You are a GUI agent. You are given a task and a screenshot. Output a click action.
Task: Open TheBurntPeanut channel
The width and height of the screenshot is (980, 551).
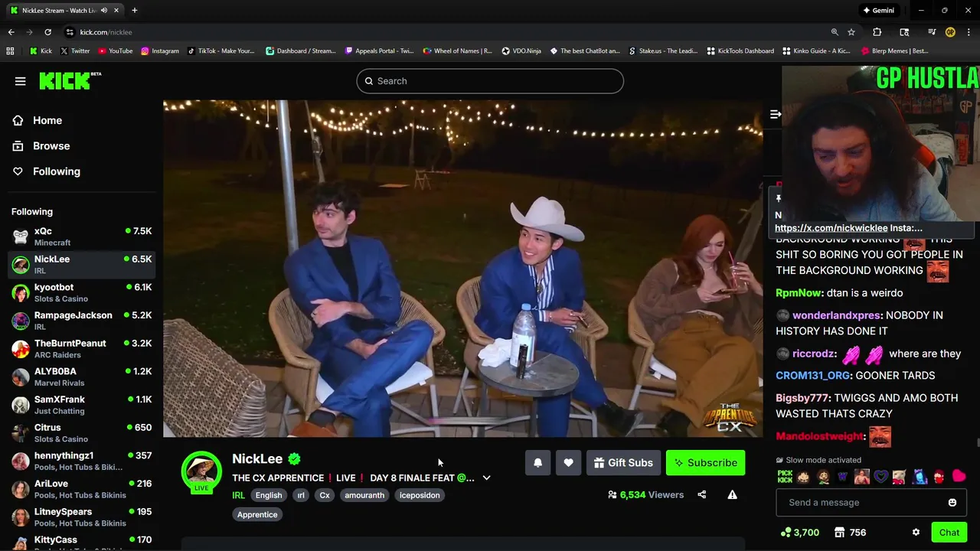click(81, 349)
